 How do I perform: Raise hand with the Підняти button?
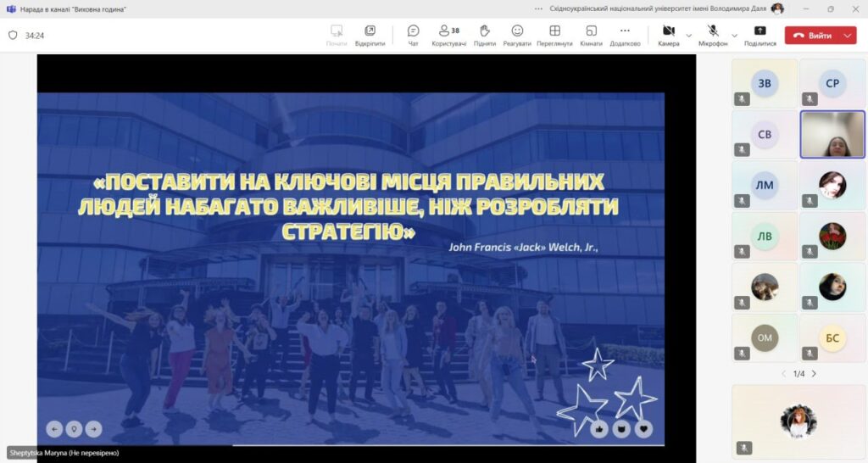click(x=485, y=36)
